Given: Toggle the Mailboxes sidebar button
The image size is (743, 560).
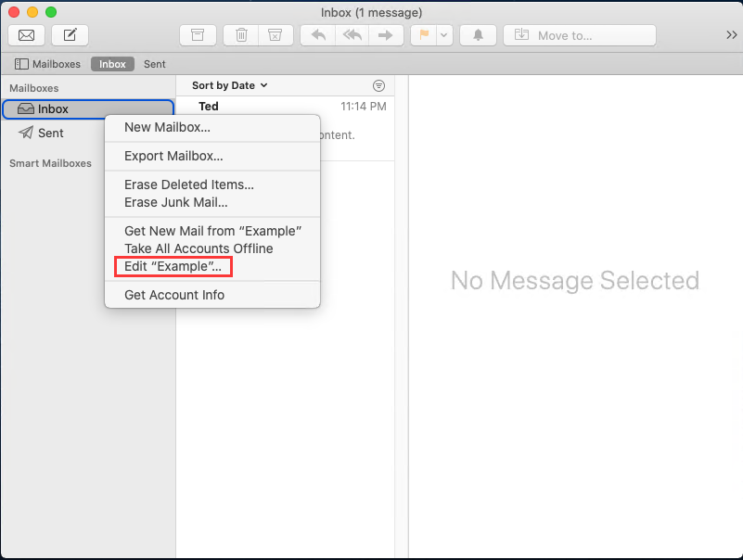Looking at the screenshot, I should [x=47, y=64].
